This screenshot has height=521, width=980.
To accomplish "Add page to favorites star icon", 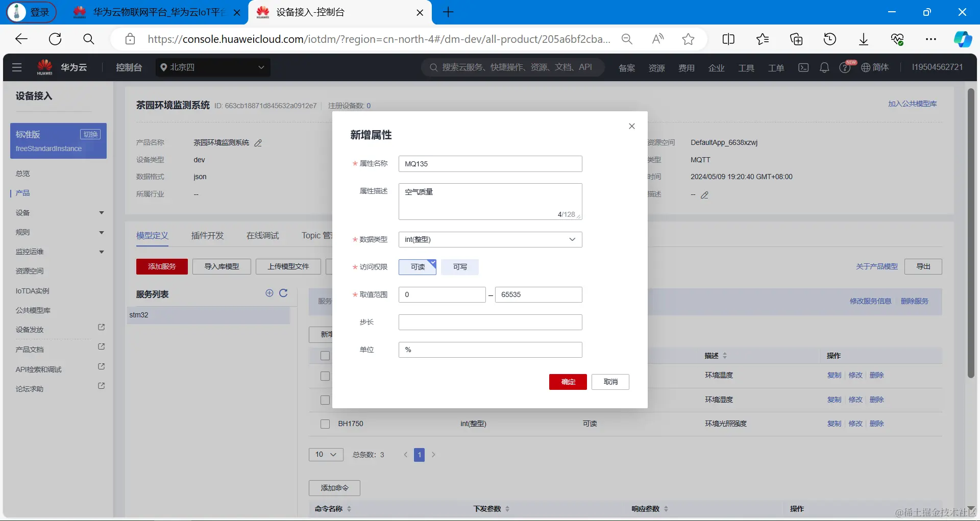I will coord(688,39).
